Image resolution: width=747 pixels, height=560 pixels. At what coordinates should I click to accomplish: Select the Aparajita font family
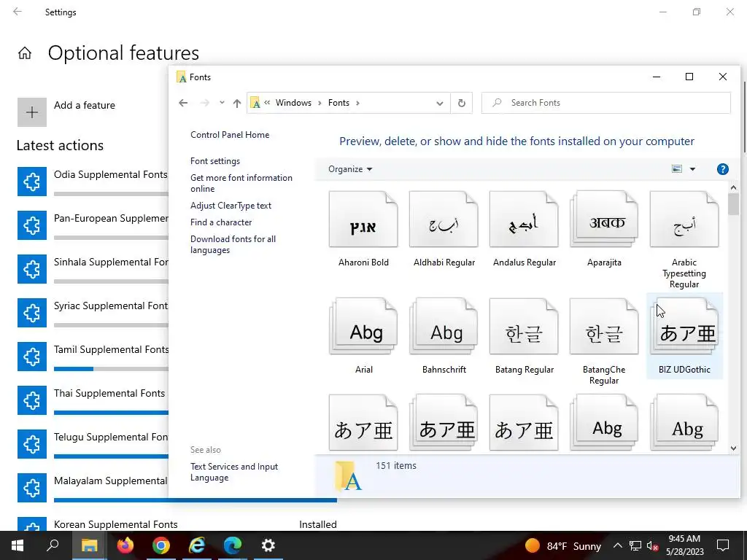pos(604,229)
